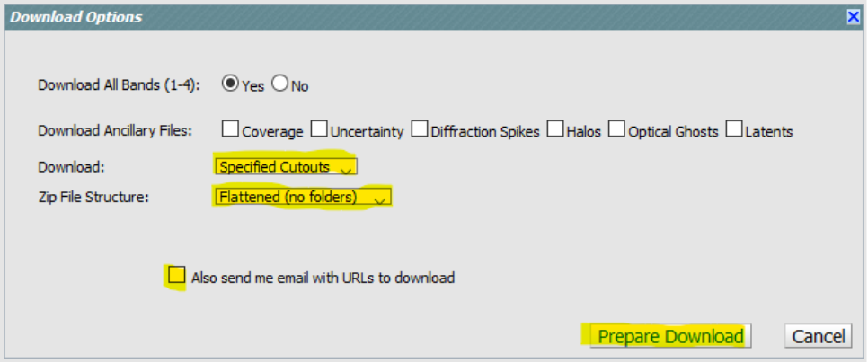Click the 'Download All Bands (1-4):' label
Viewport: 868px width, 363px height.
(x=119, y=85)
